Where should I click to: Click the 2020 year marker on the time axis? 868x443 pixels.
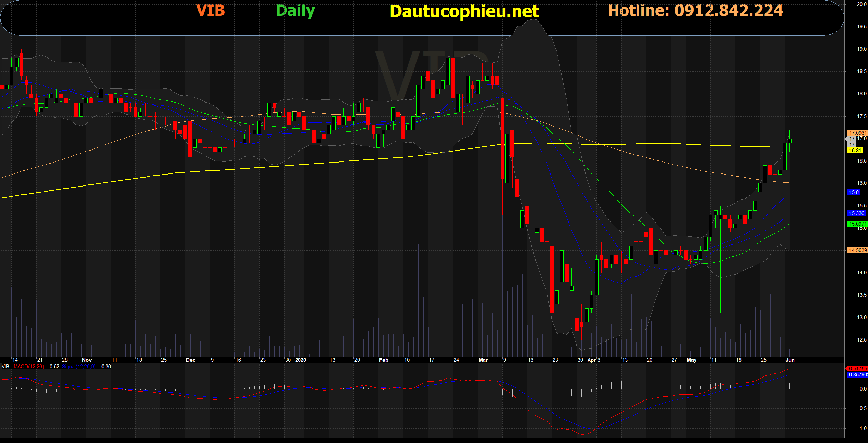pyautogui.click(x=300, y=360)
